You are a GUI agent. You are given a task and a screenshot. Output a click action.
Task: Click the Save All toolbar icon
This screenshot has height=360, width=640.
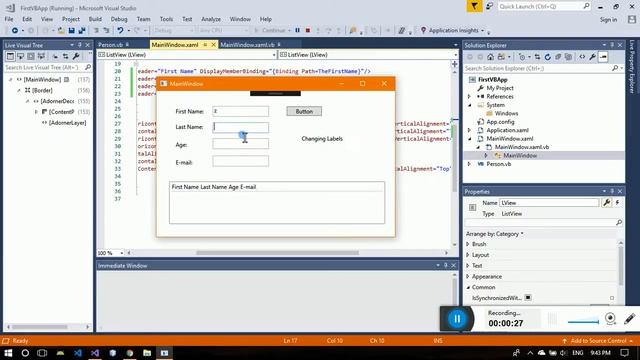[x=82, y=30]
